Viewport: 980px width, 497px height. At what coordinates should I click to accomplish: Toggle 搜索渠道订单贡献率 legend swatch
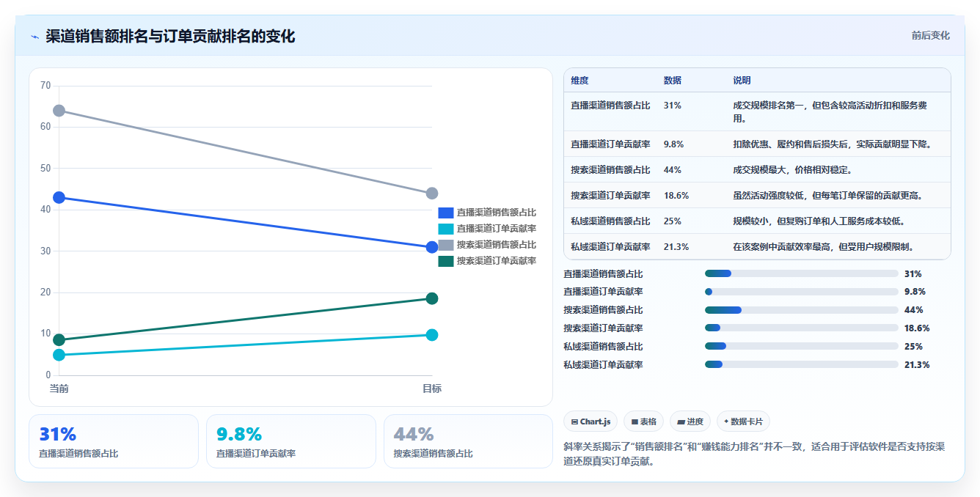tap(446, 261)
